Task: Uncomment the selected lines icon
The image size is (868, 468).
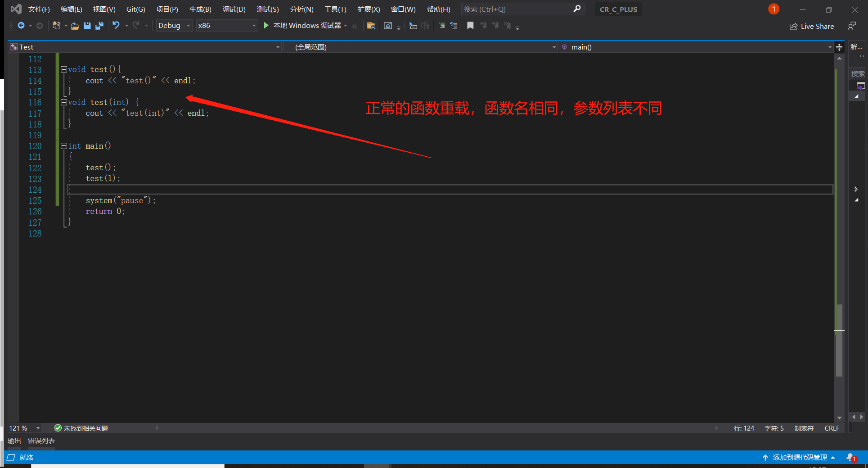Action: tap(454, 26)
